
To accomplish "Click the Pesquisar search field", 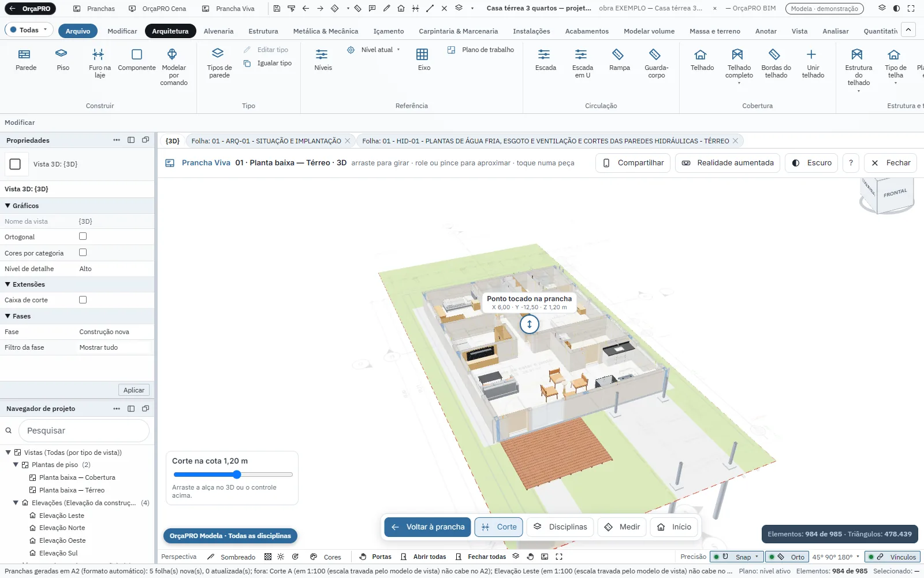I will pyautogui.click(x=84, y=431).
